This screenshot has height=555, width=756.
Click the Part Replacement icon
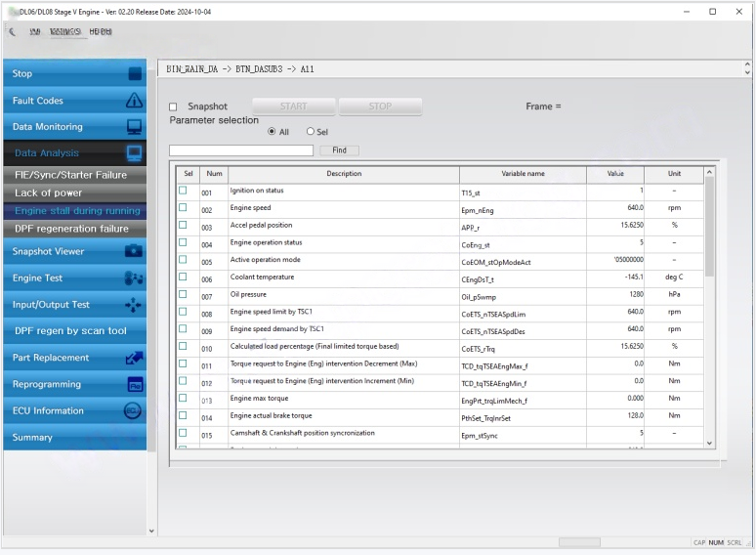pos(135,358)
